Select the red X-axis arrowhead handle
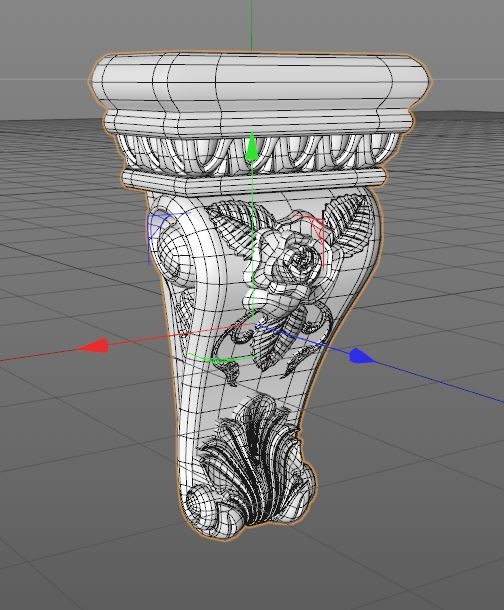The image size is (504, 610). [94, 346]
